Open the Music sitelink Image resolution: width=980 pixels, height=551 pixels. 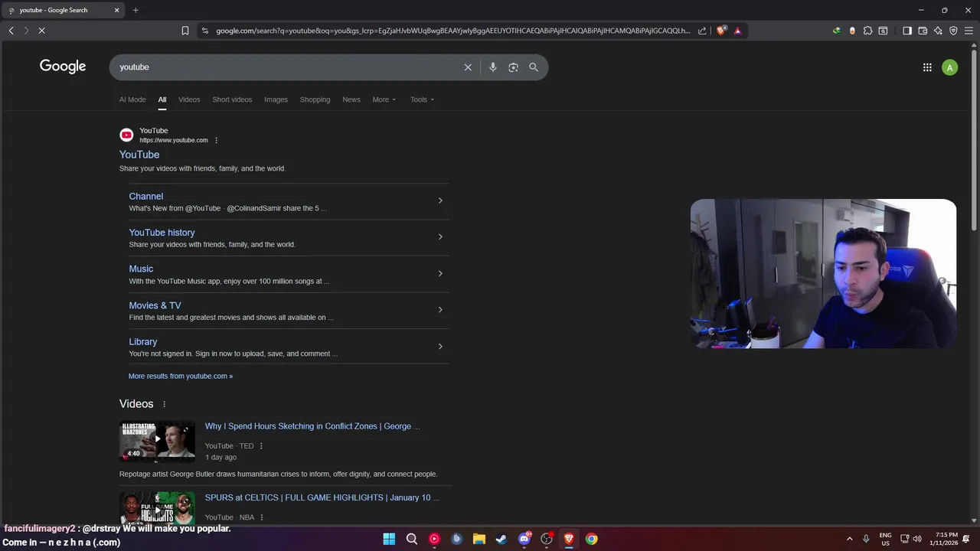[141, 269]
